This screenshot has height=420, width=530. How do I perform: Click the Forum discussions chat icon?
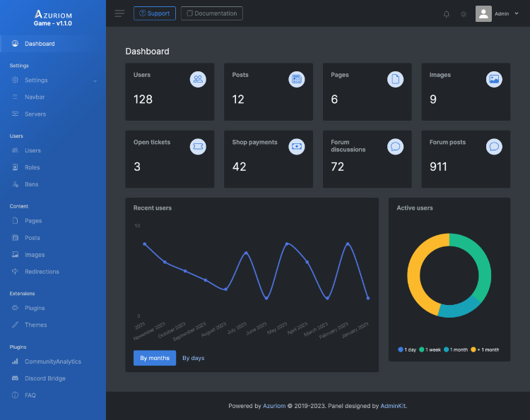395,147
